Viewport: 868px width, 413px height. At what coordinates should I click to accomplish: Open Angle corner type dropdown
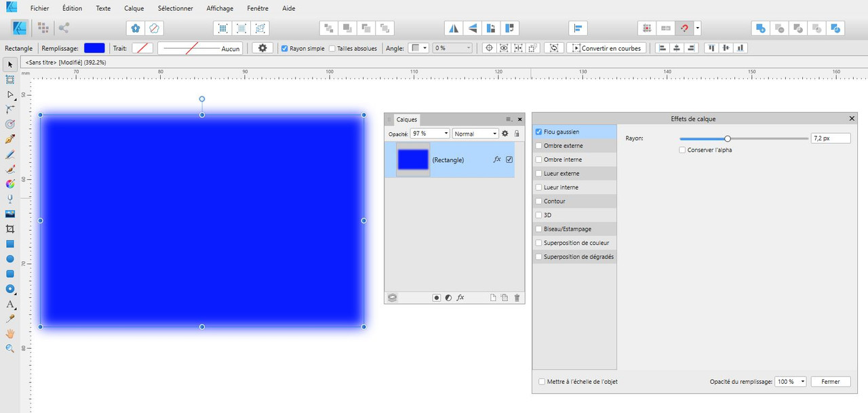pyautogui.click(x=418, y=48)
